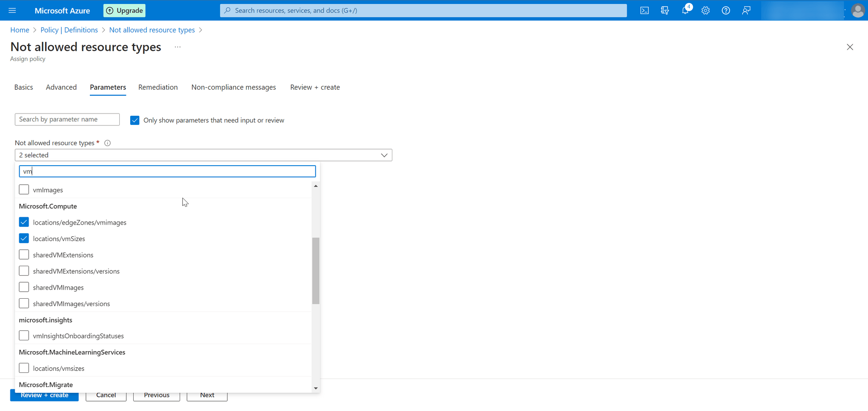Viewport: 868px width, 411px height.
Task: Navigate to Policy Definitions breadcrumb link
Action: click(69, 29)
